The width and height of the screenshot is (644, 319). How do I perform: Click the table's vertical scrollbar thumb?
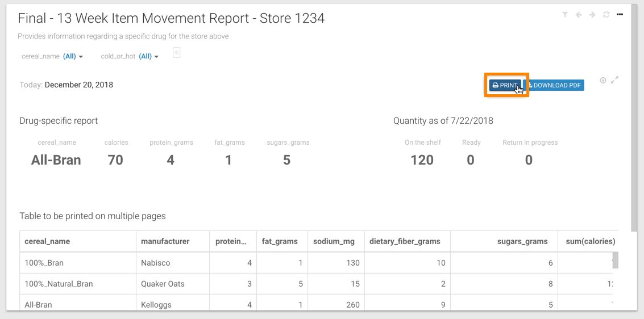615,260
